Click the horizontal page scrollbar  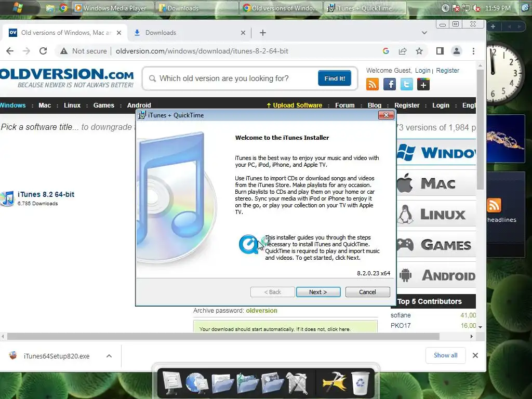[x=223, y=336]
